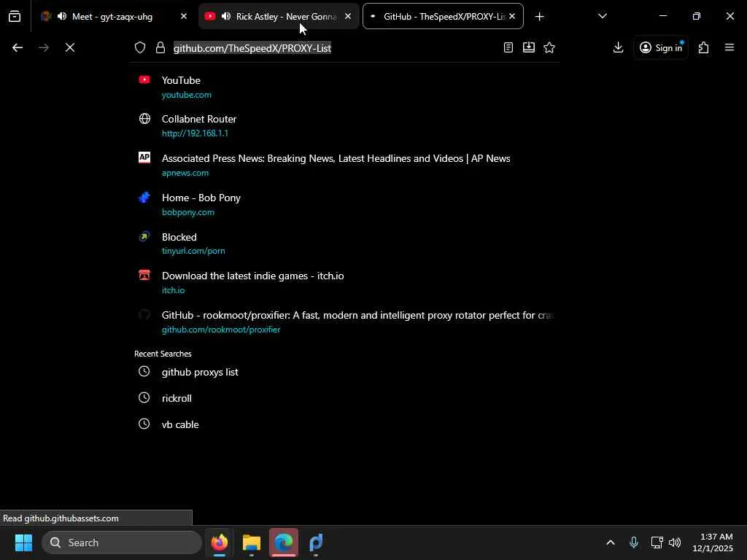
Task: Select the GitHub TheSpeedX/PROXY-List tab
Action: pyautogui.click(x=443, y=17)
